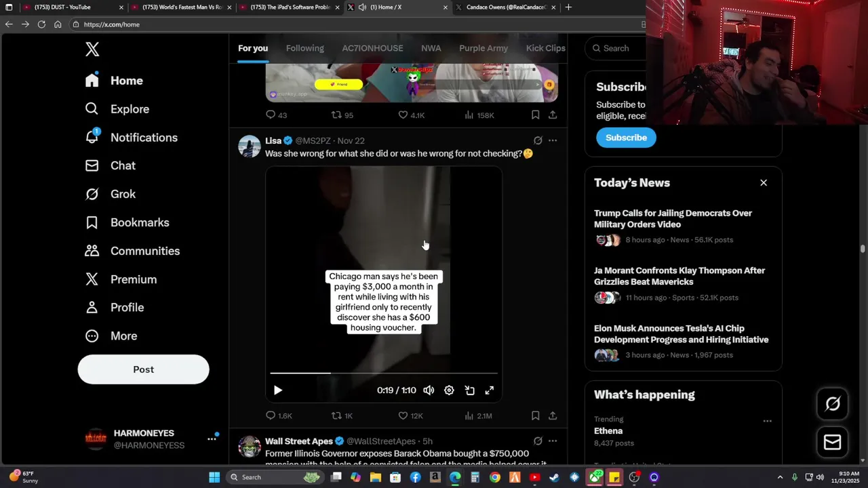Click the Post button
The height and width of the screenshot is (488, 868).
(x=143, y=369)
